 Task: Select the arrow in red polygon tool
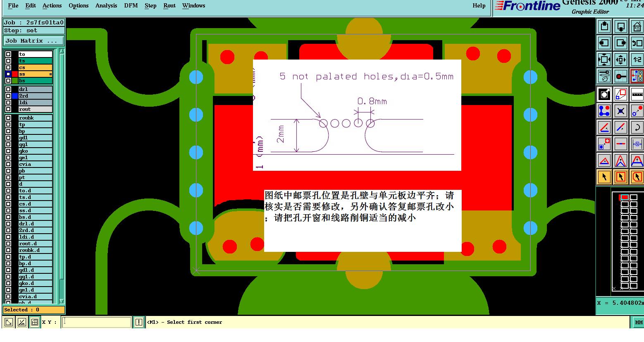pyautogui.click(x=637, y=177)
